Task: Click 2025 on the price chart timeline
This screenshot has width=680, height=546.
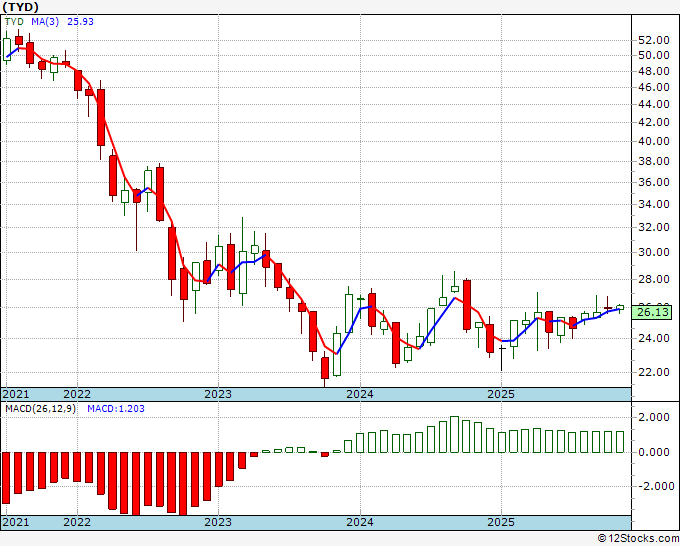Action: [501, 394]
